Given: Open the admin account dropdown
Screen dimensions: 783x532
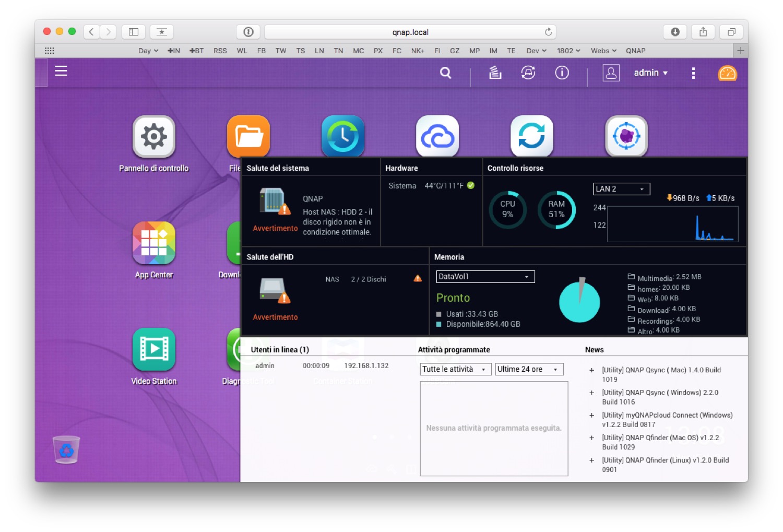Looking at the screenshot, I should (650, 73).
